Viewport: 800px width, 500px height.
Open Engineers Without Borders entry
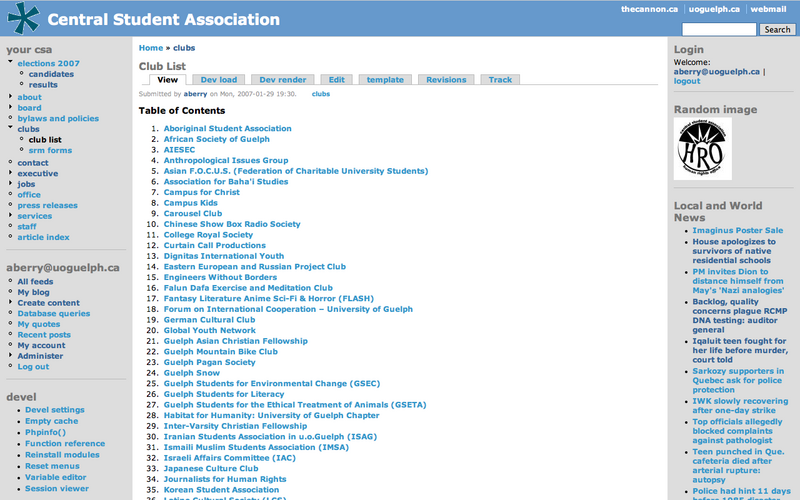[220, 278]
